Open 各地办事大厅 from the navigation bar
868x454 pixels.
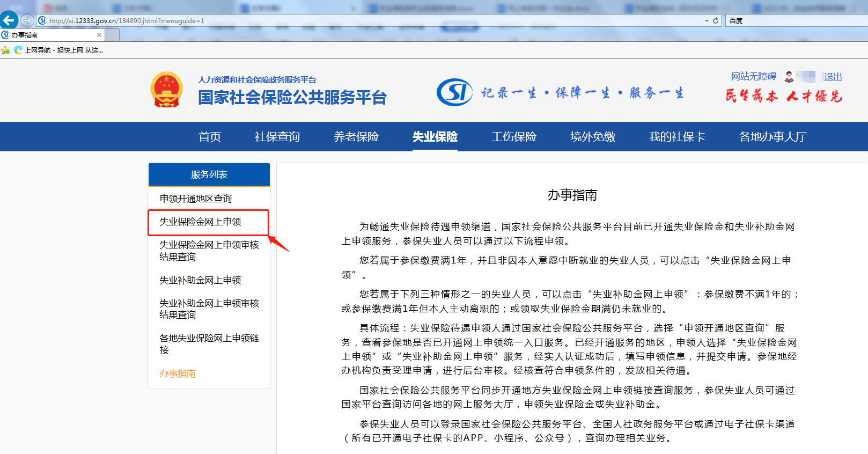pyautogui.click(x=773, y=137)
